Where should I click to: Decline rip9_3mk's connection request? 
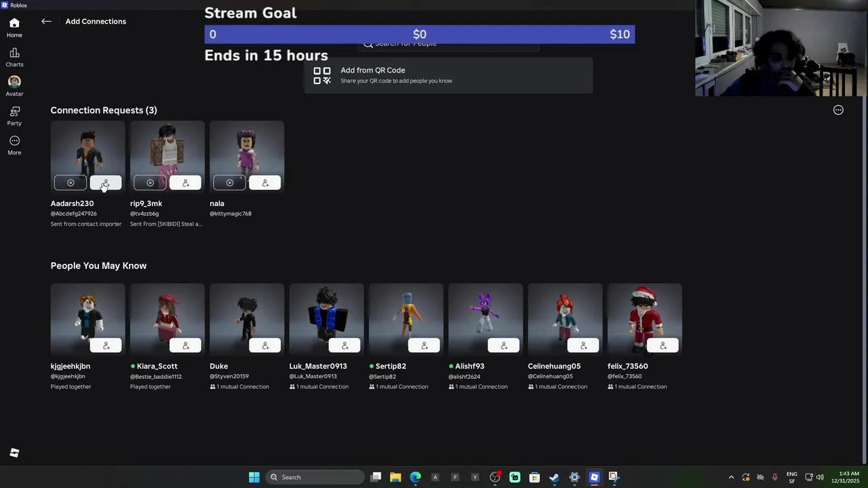[x=150, y=183]
